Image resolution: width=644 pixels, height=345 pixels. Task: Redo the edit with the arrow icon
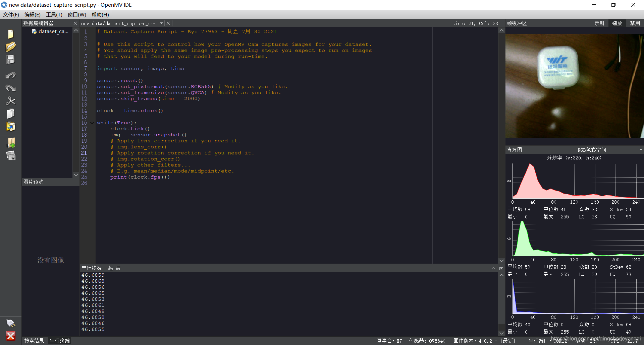[x=11, y=88]
